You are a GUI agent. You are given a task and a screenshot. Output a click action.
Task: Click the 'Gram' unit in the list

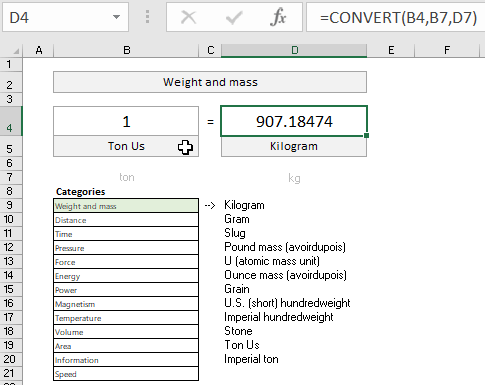coord(237,219)
